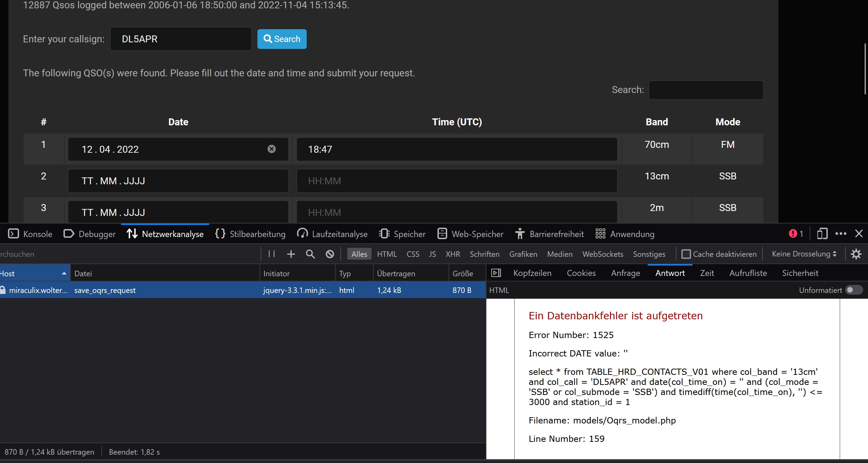Apply the XHR request filter
The height and width of the screenshot is (463, 868).
(452, 254)
